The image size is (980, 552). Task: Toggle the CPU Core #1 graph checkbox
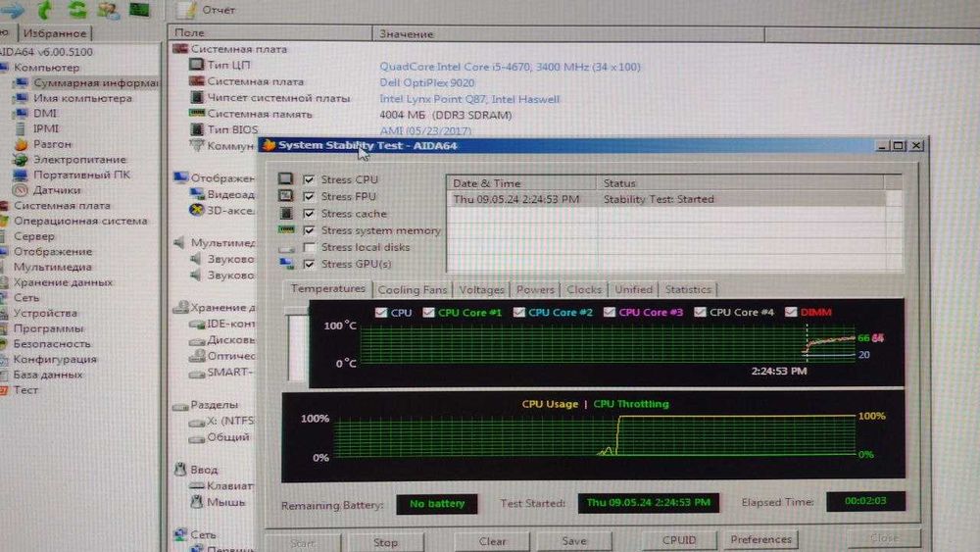pos(429,312)
